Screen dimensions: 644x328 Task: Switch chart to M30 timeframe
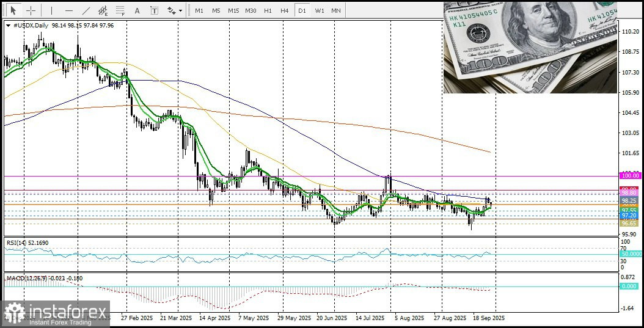point(251,10)
